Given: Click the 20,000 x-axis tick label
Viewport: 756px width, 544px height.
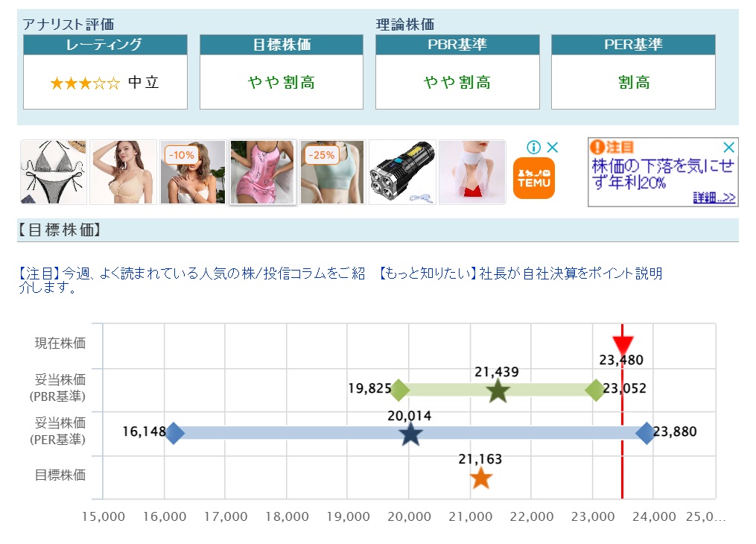Looking at the screenshot, I should click(x=409, y=516).
